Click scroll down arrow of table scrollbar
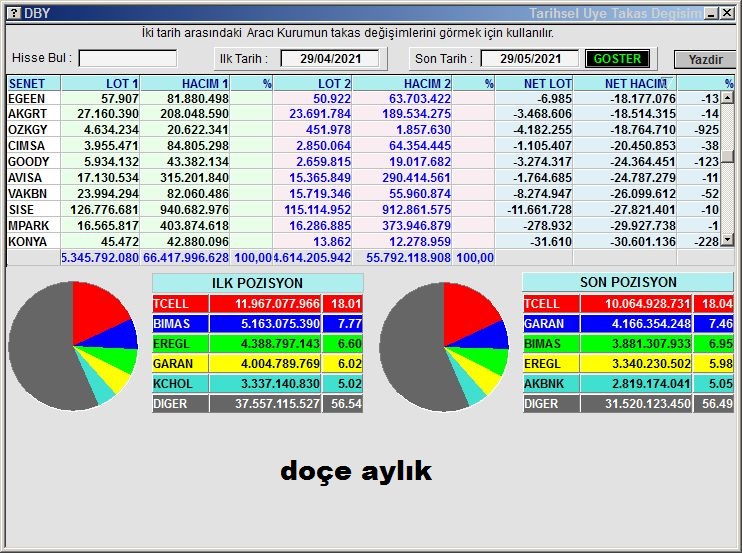The image size is (742, 553). [727, 240]
